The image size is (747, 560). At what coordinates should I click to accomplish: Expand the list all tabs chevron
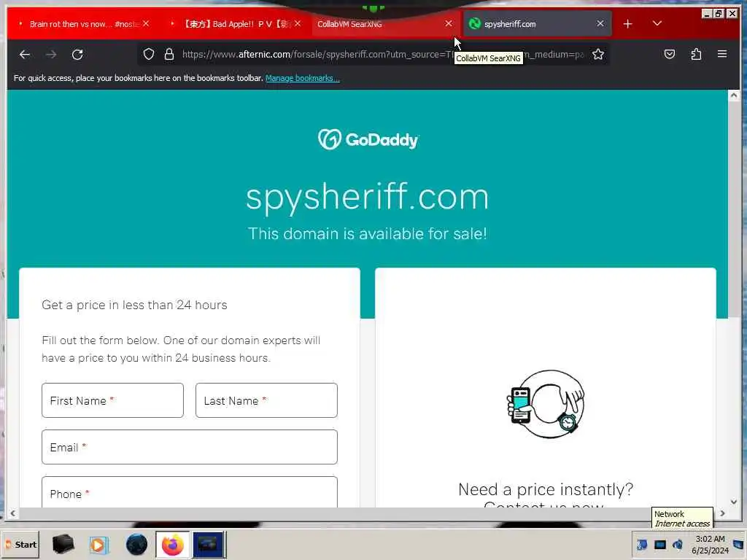point(657,23)
